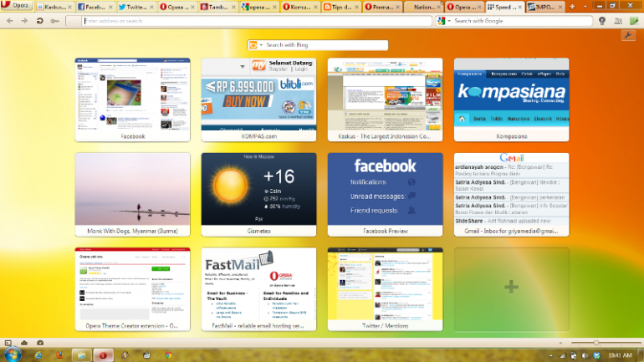The height and width of the screenshot is (362, 644).
Task: Open the Twitter / Mentions speed dial
Action: [386, 289]
